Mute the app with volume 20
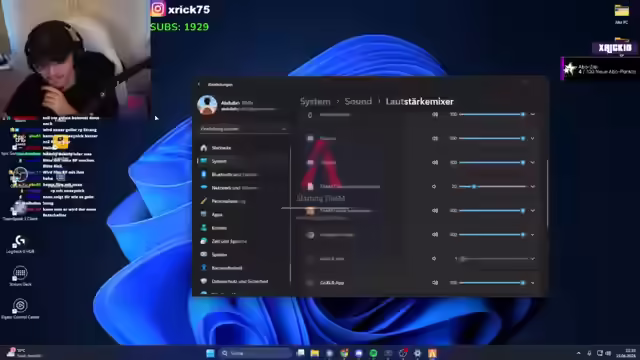Viewport: 640px width, 360px height. [x=434, y=187]
